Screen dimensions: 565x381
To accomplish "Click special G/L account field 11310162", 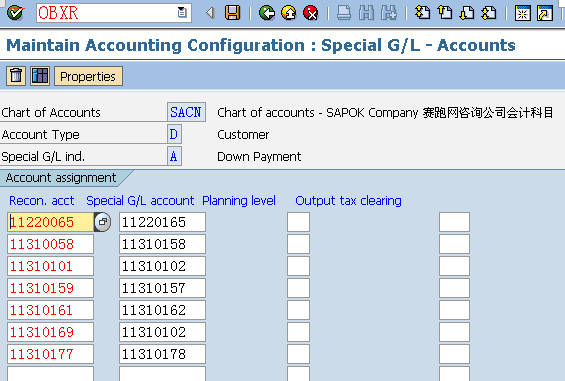I will click(x=162, y=310).
